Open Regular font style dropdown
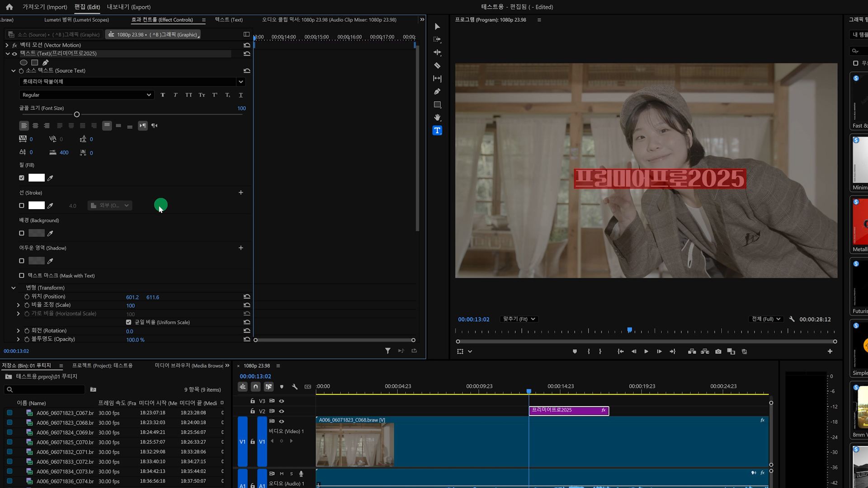Screen dimensions: 868x488 tap(86, 95)
